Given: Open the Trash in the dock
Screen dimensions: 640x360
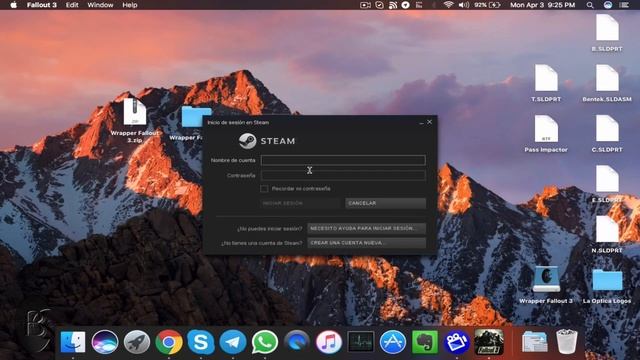Looking at the screenshot, I should [567, 342].
